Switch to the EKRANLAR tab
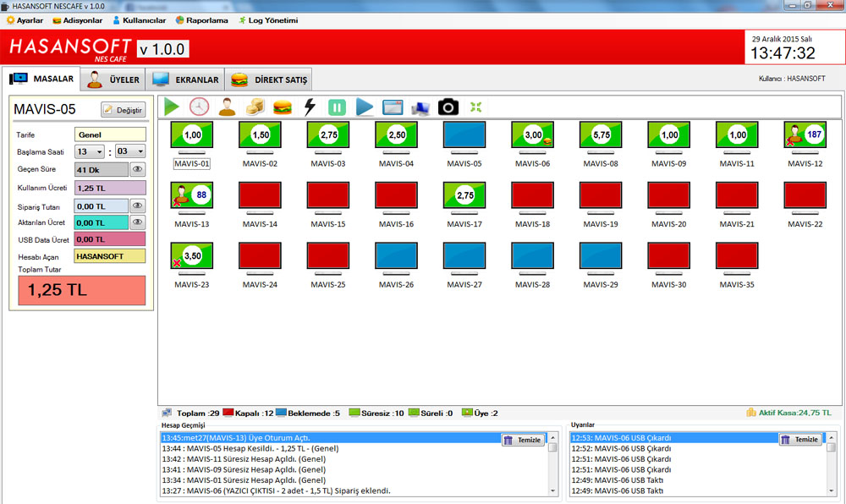846x504 pixels. tap(185, 79)
